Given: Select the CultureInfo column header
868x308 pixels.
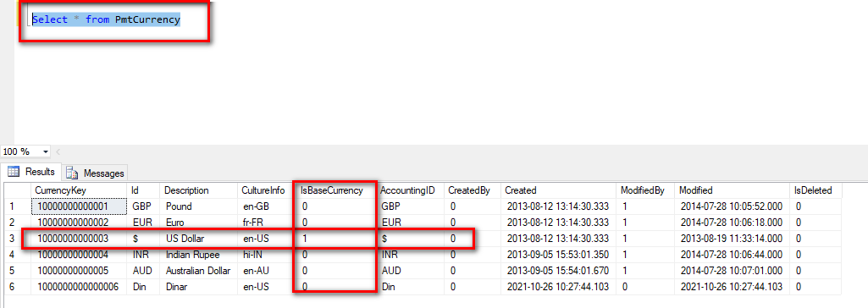Looking at the screenshot, I should pos(265,190).
